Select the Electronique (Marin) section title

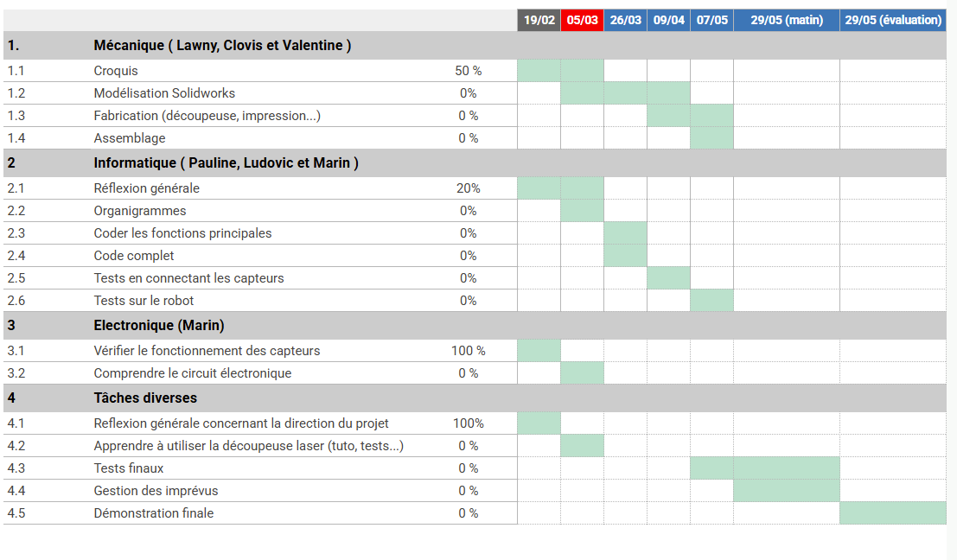point(159,326)
